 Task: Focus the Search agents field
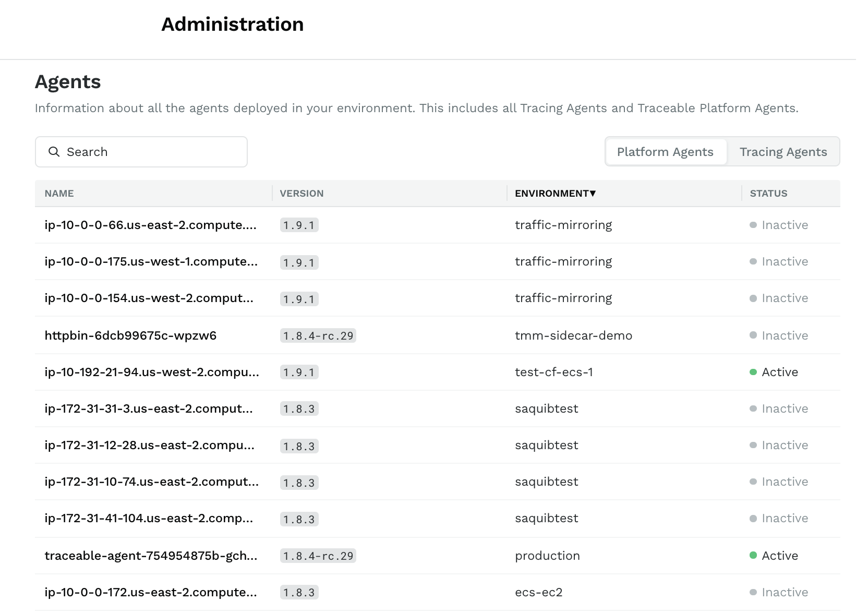[151, 152]
